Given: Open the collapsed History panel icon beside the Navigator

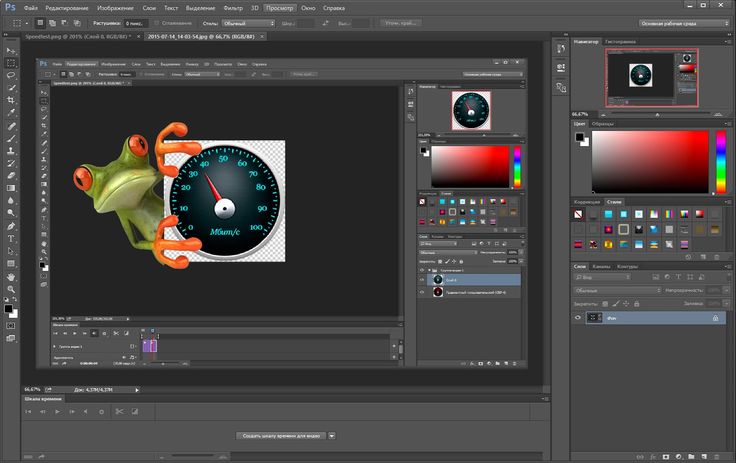Looking at the screenshot, I should tap(561, 48).
